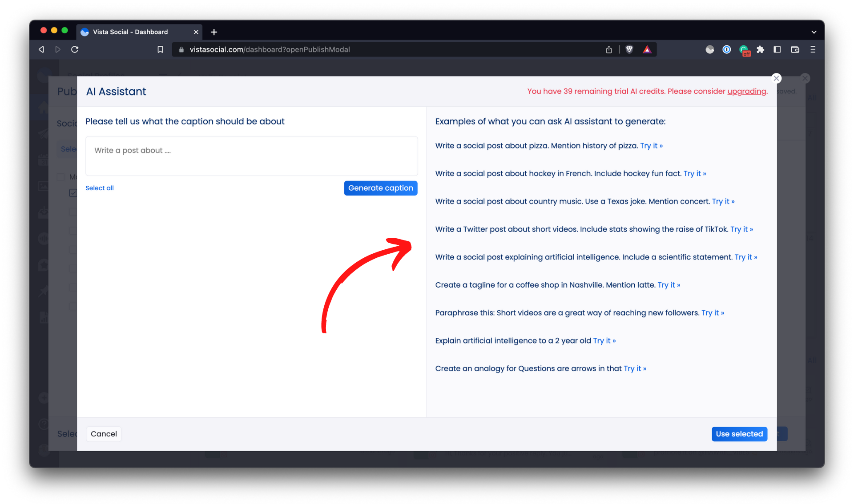
Task: Open the 1Password extension icon
Action: pyautogui.click(x=726, y=49)
